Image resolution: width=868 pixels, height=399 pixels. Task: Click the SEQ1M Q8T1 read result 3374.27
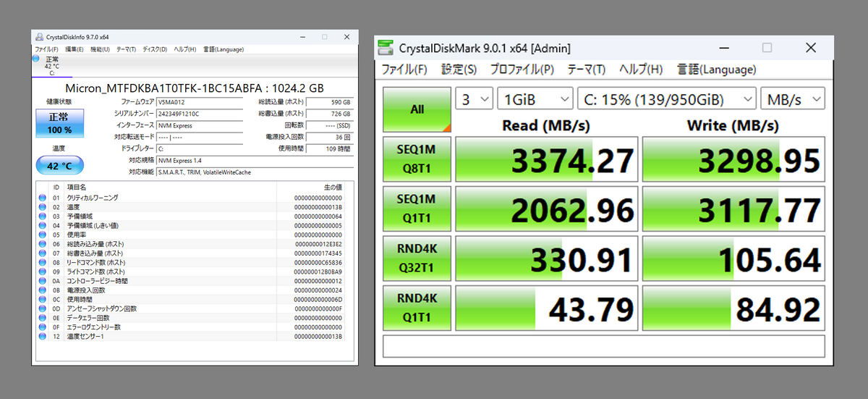pos(547,159)
